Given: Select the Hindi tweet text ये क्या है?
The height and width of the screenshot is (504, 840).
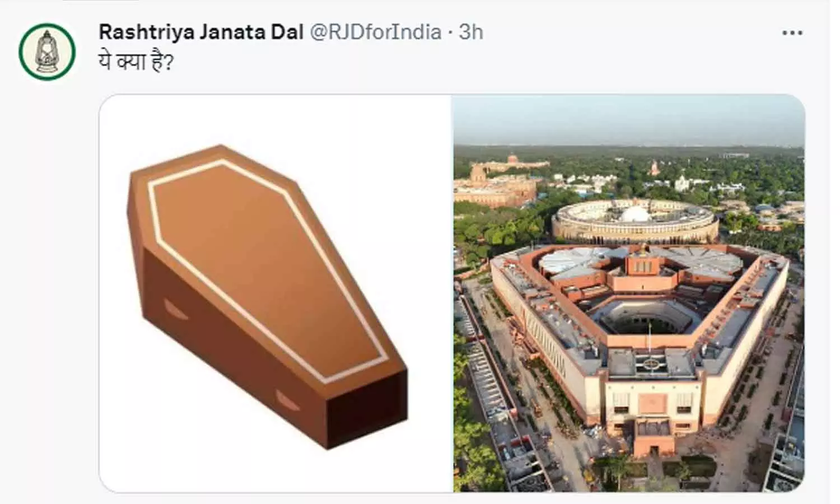Looking at the screenshot, I should tap(136, 60).
